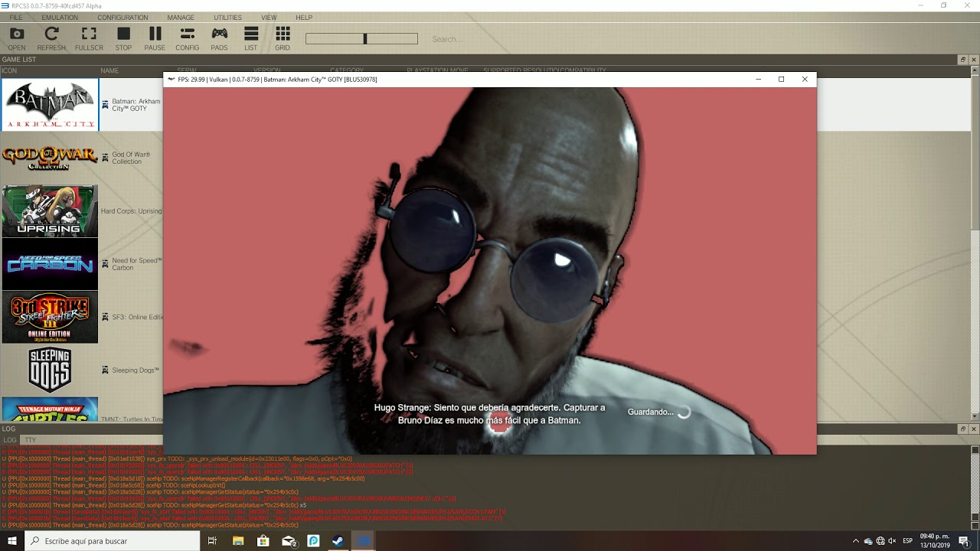Click the 'Need for Speed™ Carbon' name text
The width and height of the screenshot is (980, 551).
point(137,264)
